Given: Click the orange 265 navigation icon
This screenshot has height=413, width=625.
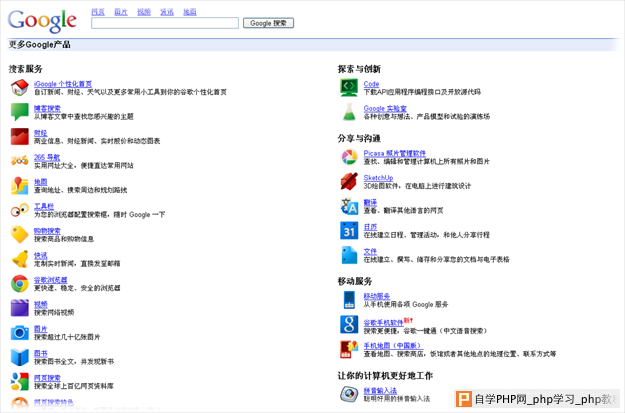Looking at the screenshot, I should coord(20,161).
